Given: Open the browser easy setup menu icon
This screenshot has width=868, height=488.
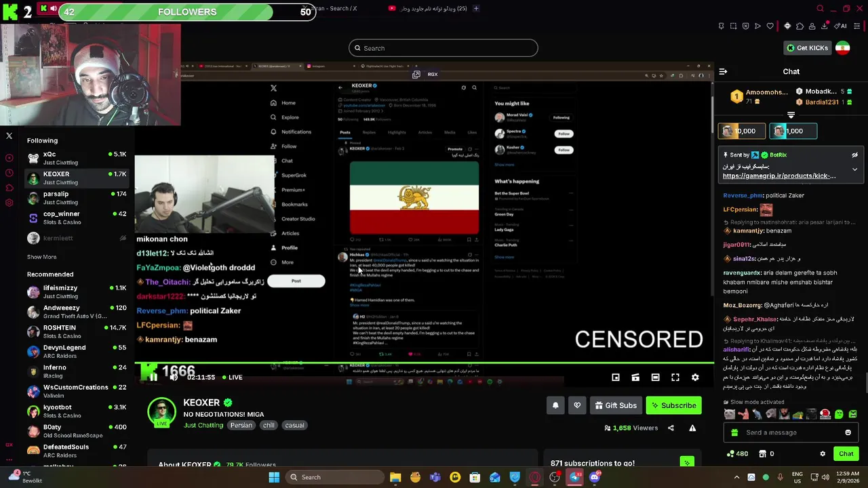Looking at the screenshot, I should click(x=857, y=26).
